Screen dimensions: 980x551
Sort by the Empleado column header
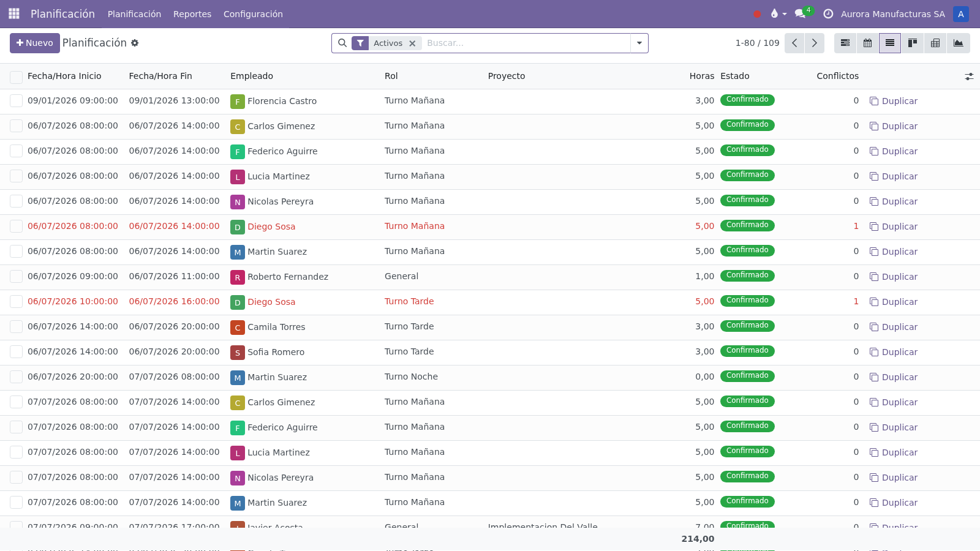[x=252, y=76]
